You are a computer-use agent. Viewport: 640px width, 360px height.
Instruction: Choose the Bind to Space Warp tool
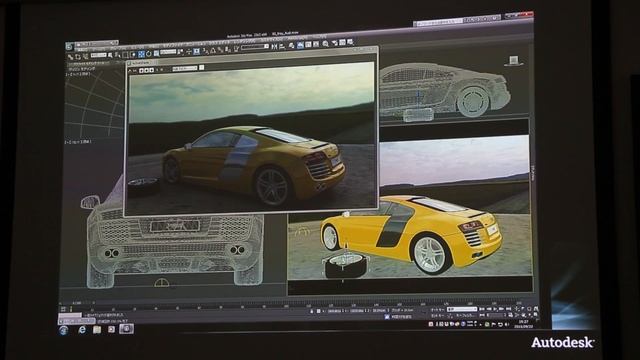[x=86, y=56]
